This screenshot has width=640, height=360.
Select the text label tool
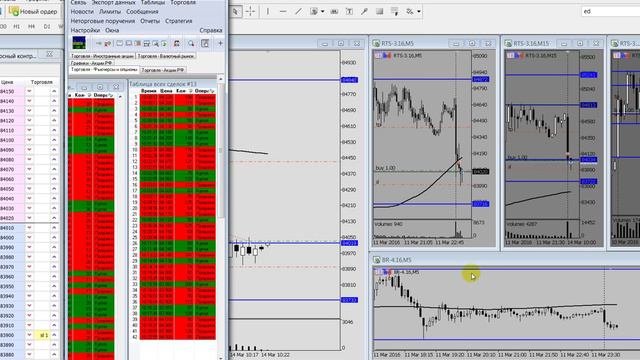349,11
